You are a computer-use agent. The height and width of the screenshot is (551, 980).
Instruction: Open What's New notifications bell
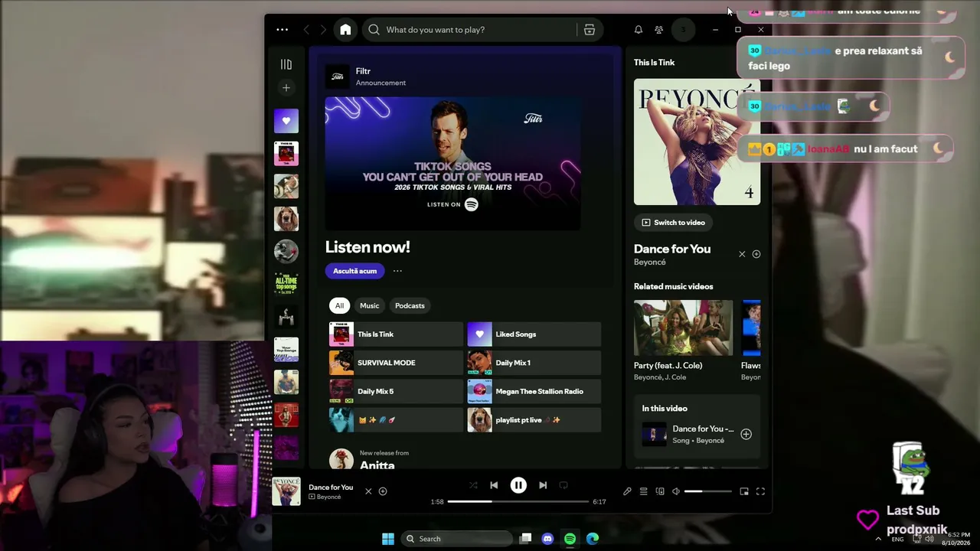[x=638, y=30]
